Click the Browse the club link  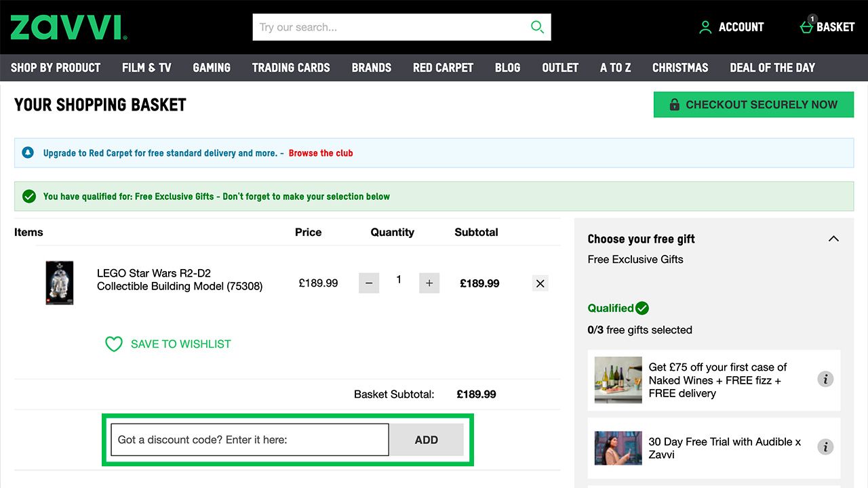(321, 153)
